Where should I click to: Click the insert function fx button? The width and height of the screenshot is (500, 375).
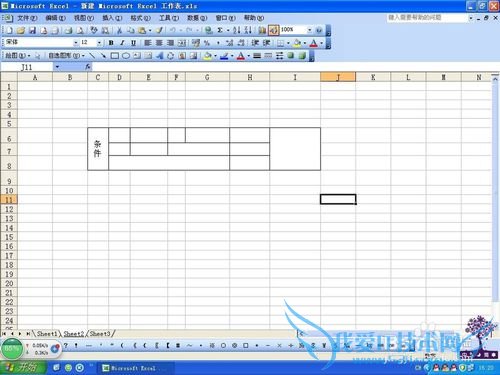(x=88, y=67)
